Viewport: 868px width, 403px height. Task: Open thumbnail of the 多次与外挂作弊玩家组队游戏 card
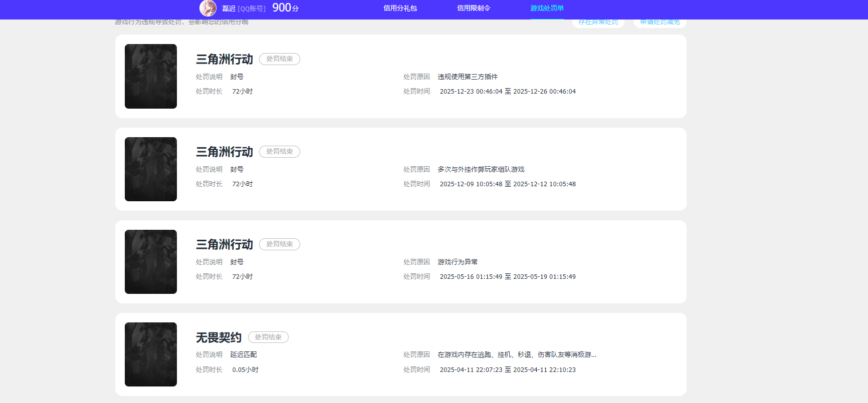(x=151, y=169)
